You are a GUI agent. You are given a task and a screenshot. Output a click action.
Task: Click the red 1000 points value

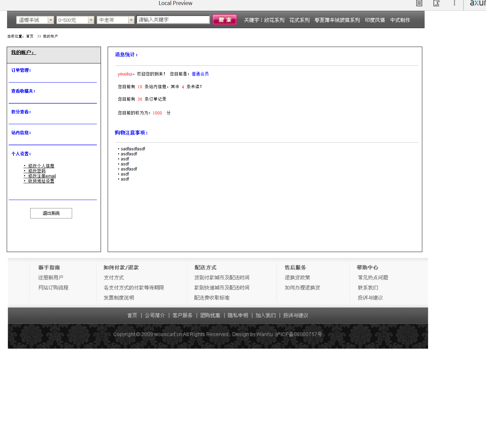point(157,113)
